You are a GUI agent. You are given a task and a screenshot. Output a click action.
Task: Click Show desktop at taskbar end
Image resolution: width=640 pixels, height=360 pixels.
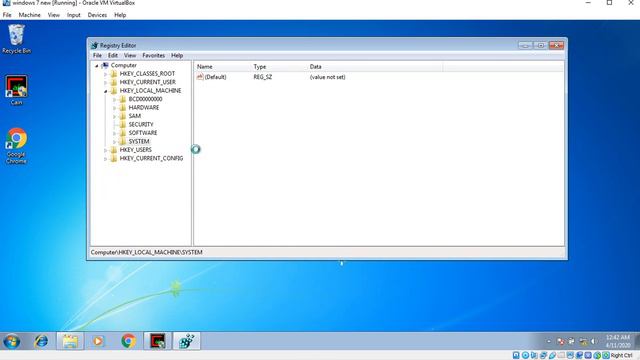637,341
